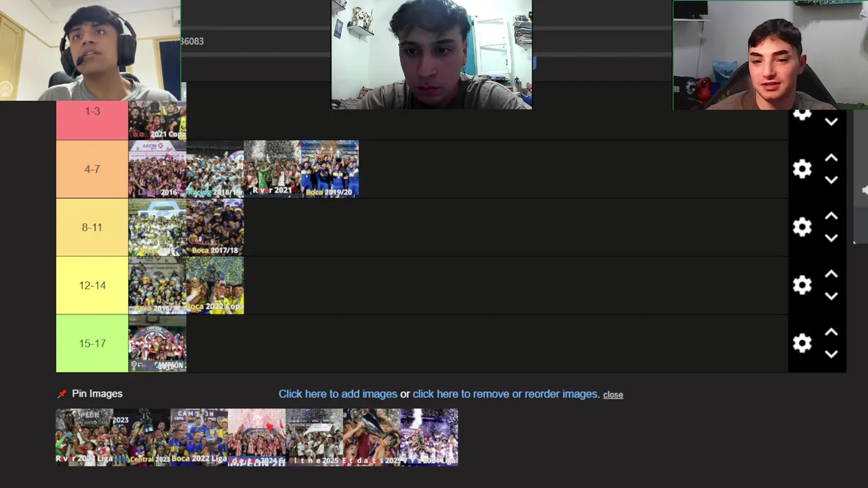Move the 1-3 tier row down
This screenshot has width=868, height=488.
pos(831,122)
